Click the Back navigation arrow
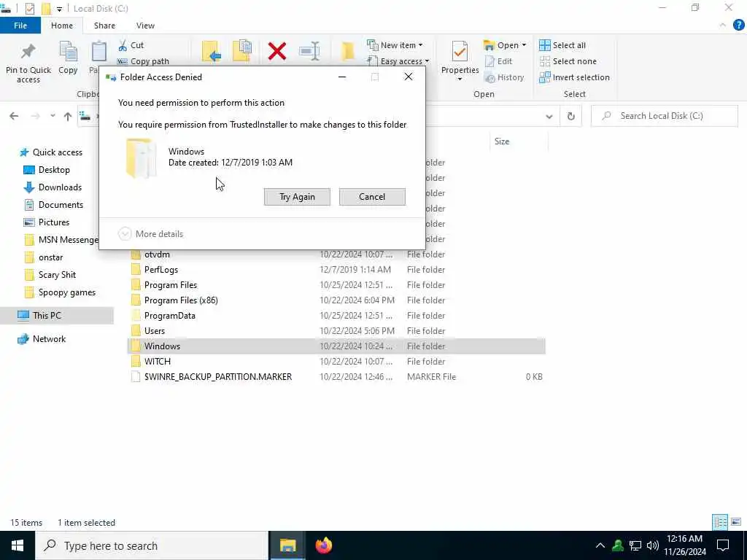Screen dimensions: 747x560 [14, 116]
